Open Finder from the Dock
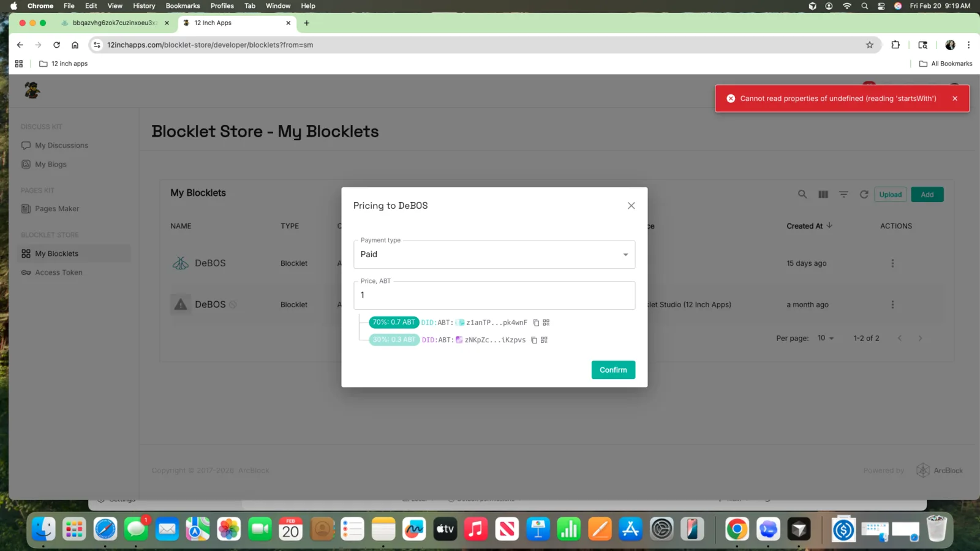The image size is (980, 551). click(43, 529)
